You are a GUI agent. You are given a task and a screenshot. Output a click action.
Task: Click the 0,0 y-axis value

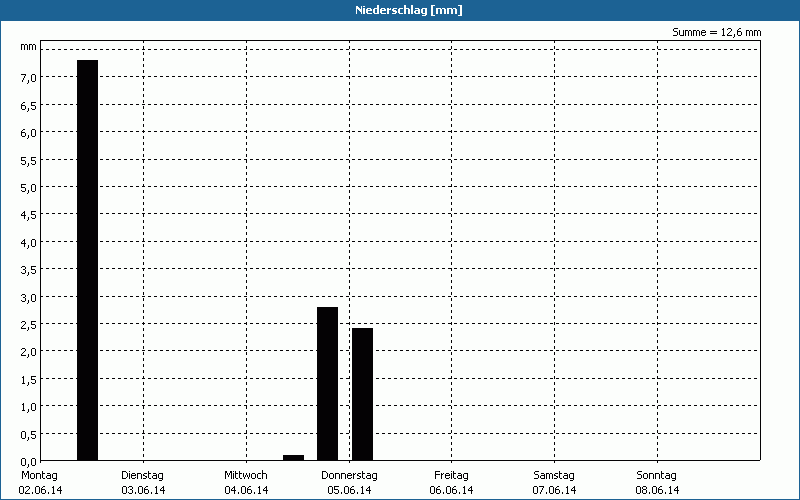click(x=28, y=462)
